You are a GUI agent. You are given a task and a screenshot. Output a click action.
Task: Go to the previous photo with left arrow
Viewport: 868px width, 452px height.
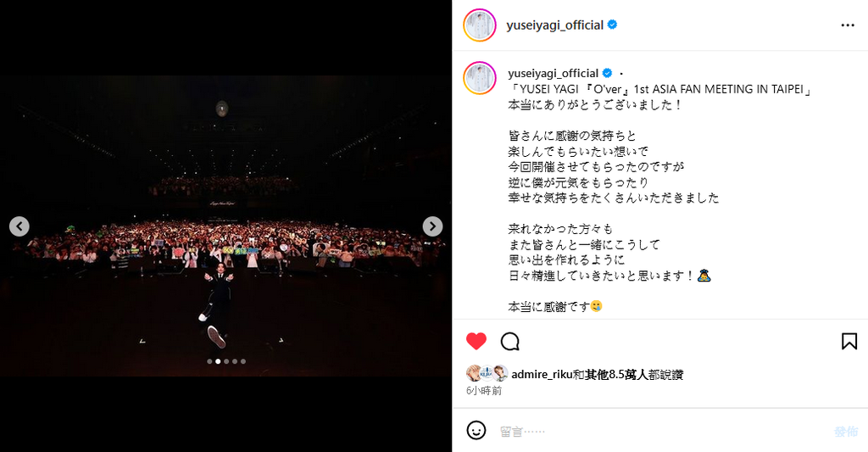[x=19, y=226]
